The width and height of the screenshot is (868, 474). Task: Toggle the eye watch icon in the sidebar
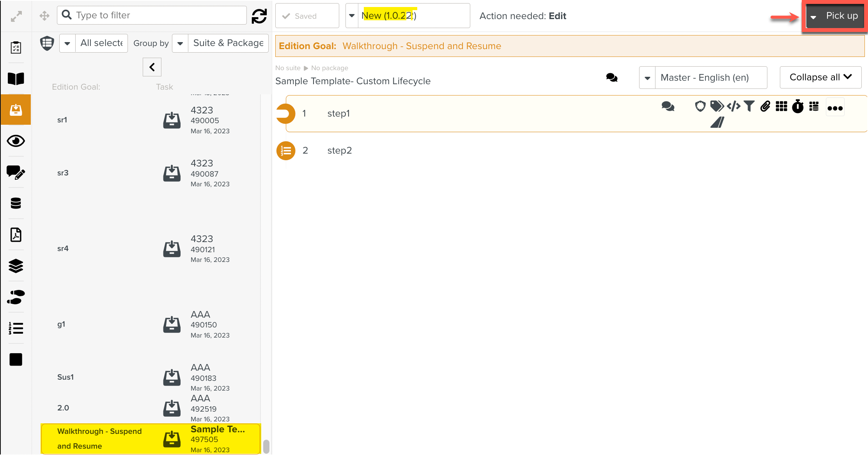coord(16,141)
